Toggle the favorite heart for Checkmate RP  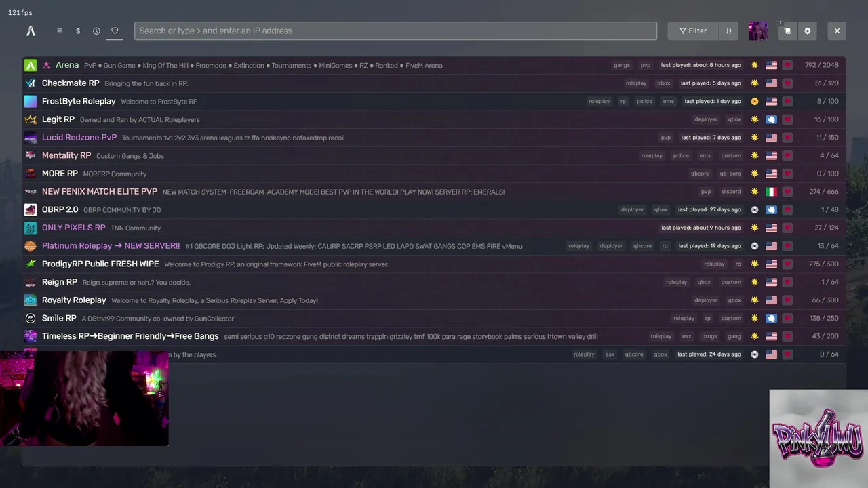[x=787, y=83]
